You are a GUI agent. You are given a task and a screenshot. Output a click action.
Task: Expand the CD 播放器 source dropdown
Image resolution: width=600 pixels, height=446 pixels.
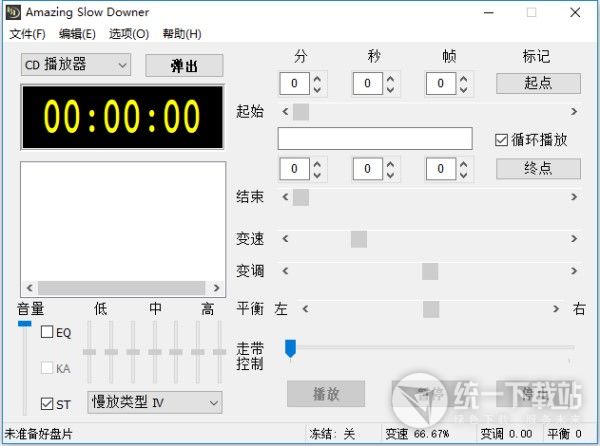76,65
